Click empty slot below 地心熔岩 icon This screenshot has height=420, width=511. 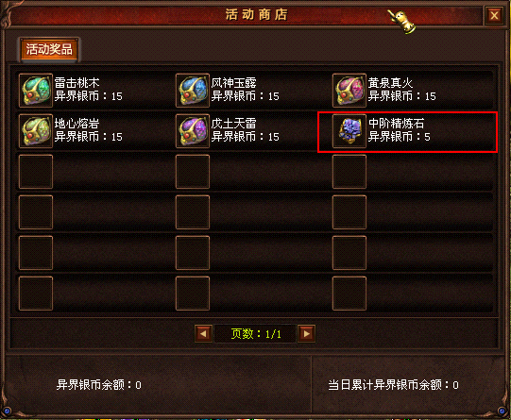click(36, 172)
